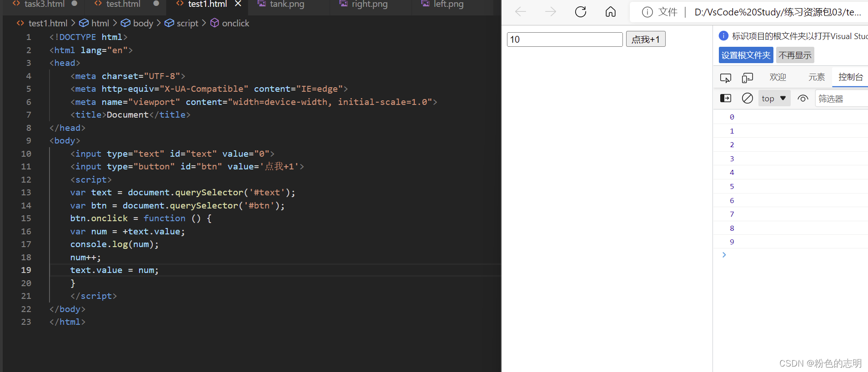Screen dimensions: 868x372
Task: Click the site info icon in address bar
Action: pyautogui.click(x=647, y=12)
